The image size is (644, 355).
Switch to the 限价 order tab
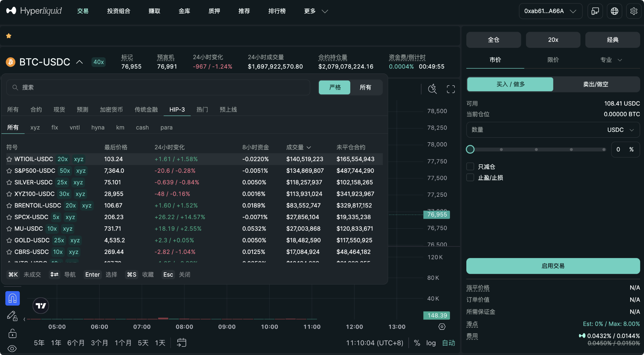tap(553, 60)
